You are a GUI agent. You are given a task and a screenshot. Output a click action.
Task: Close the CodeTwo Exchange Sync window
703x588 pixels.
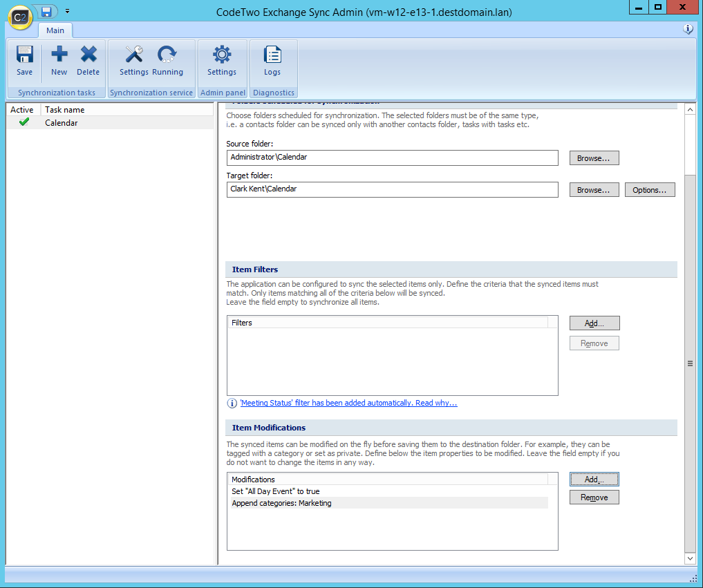[682, 7]
